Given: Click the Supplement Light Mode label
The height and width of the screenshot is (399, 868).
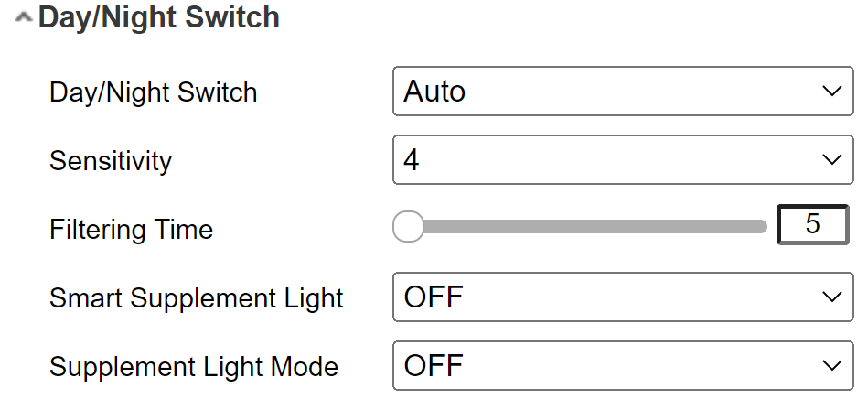Looking at the screenshot, I should (x=194, y=367).
